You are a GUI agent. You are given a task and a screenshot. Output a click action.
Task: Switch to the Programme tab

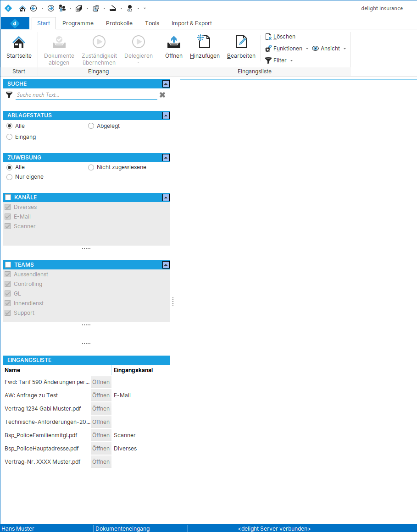[78, 23]
